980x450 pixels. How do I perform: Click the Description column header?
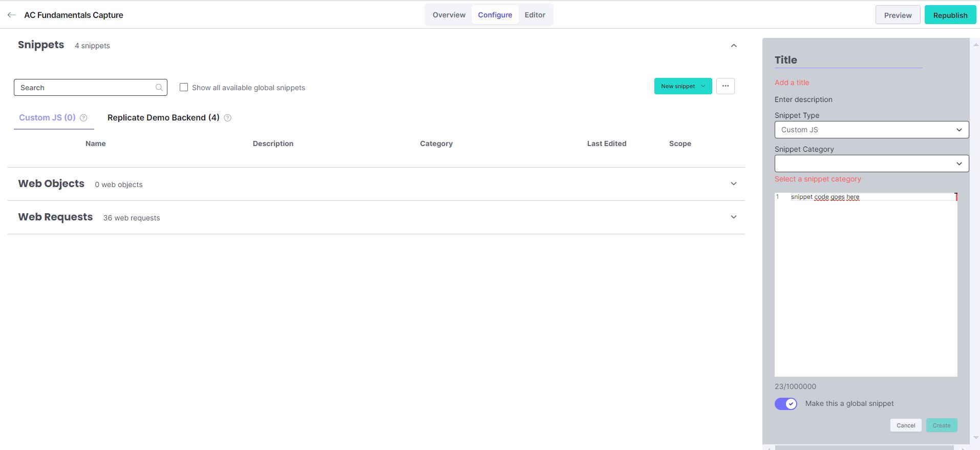pyautogui.click(x=273, y=144)
